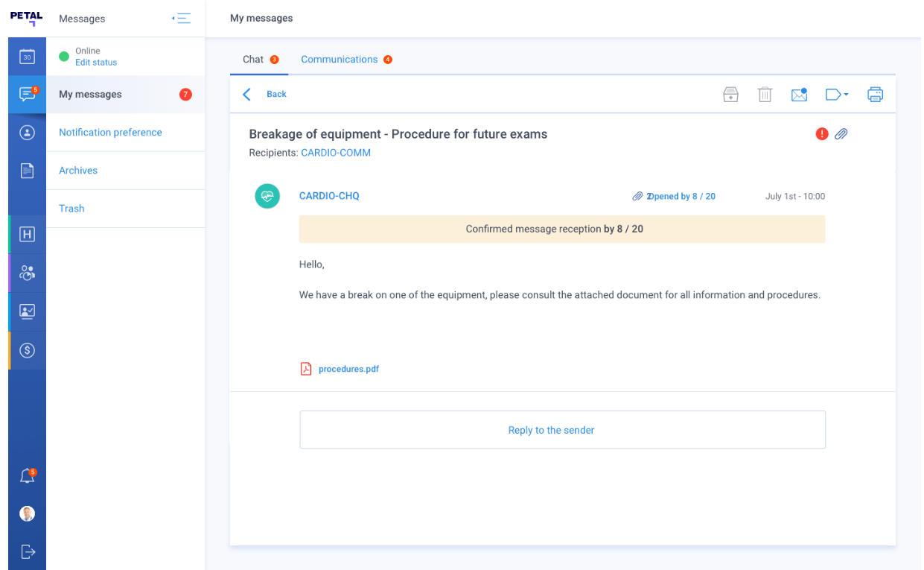The width and height of the screenshot is (924, 570).
Task: Select the Chat tab
Action: (x=253, y=59)
